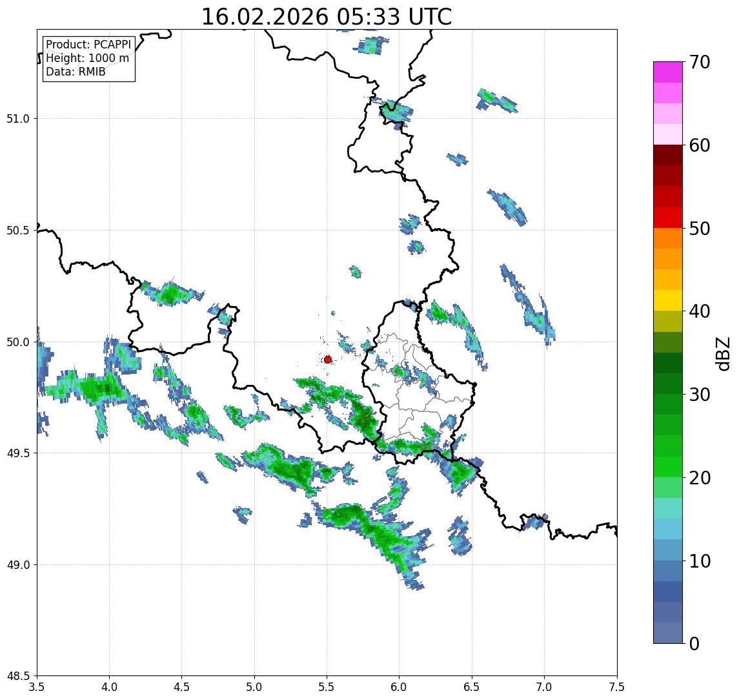Click longitude axis label 5.0
The width and height of the screenshot is (739, 700).
click(x=254, y=687)
